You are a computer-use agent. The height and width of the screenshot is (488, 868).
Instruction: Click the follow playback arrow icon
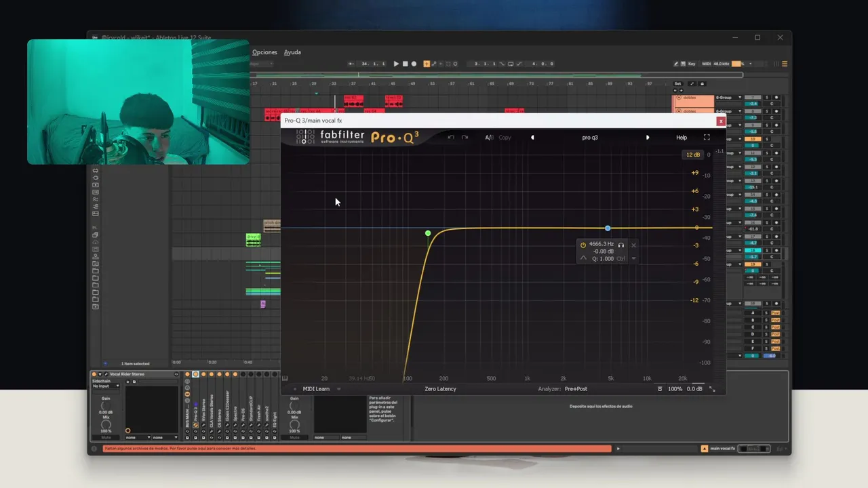pos(351,64)
